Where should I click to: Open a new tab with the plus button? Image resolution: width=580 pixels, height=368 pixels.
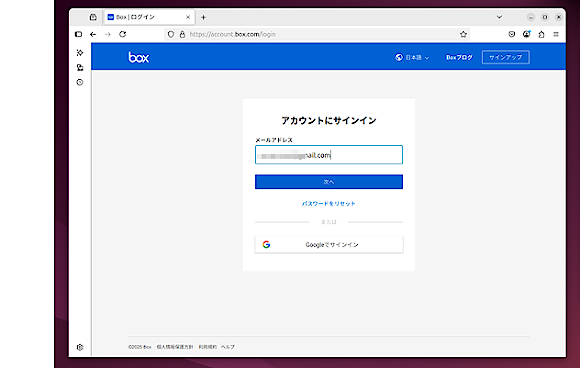click(203, 17)
